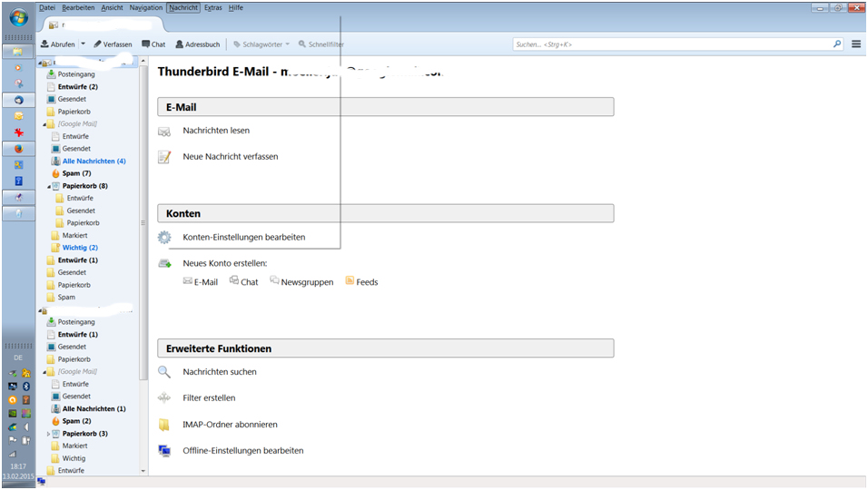Viewport: 868px width, 490px height.
Task: Open the Hilfe menu
Action: click(x=236, y=8)
